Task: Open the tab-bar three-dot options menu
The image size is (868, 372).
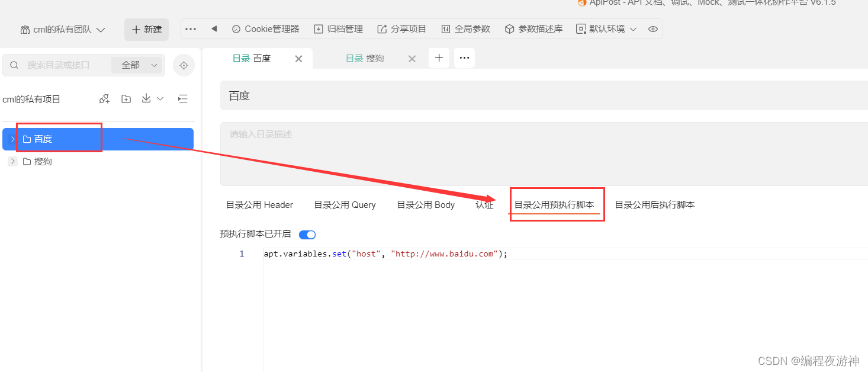Action: click(464, 57)
